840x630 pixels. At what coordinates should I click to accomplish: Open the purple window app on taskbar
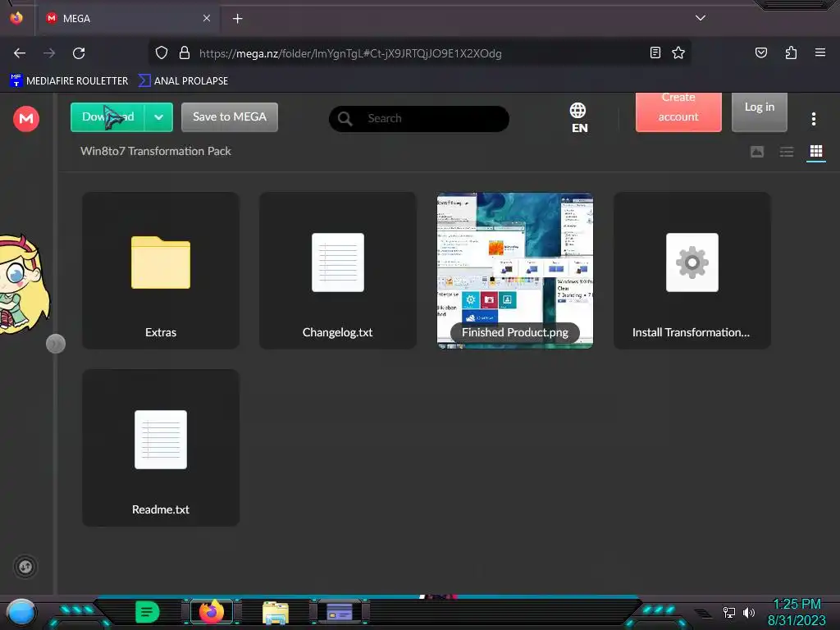point(339,612)
